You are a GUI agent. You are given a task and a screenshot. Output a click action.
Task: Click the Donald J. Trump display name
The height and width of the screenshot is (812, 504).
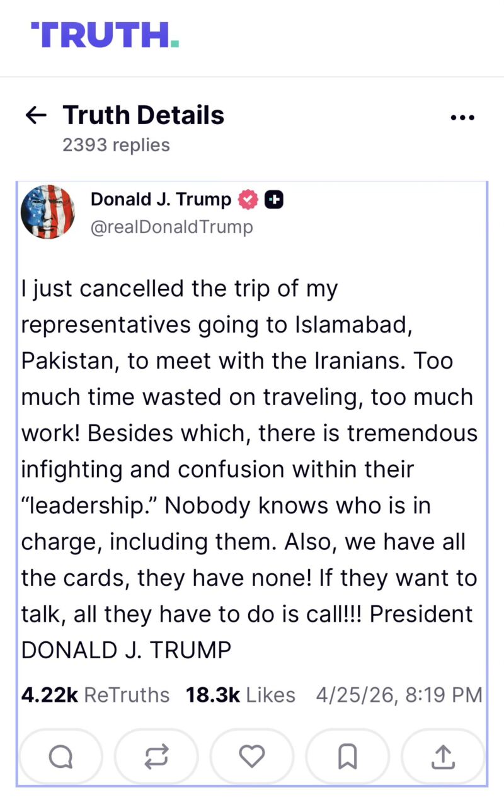(161, 199)
